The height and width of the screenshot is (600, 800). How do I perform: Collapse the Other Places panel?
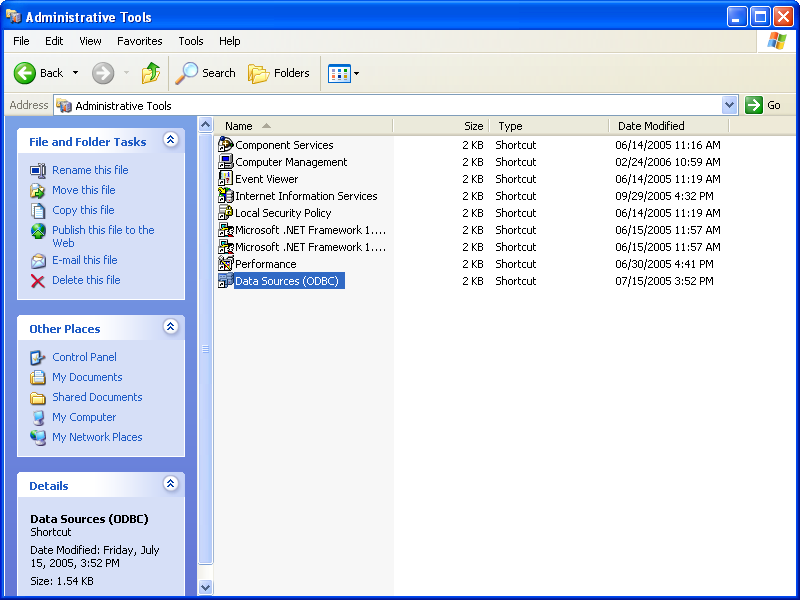[171, 327]
